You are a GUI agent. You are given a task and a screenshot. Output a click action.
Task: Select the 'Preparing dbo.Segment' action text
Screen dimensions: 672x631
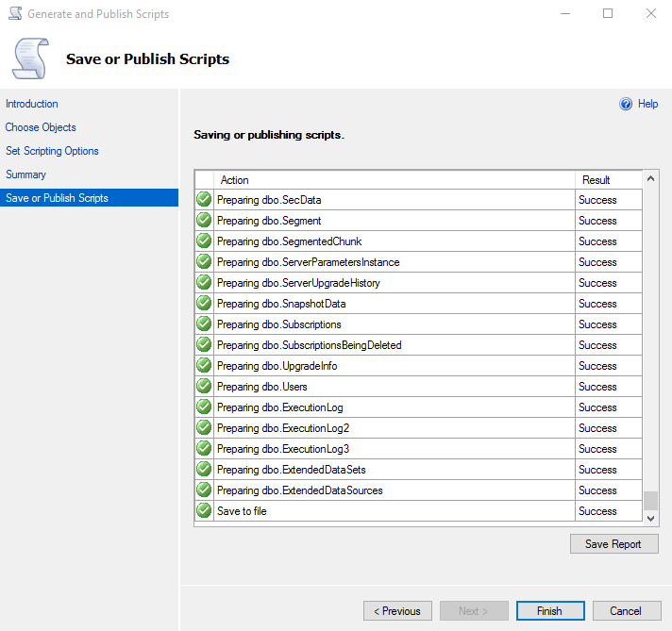tap(269, 221)
